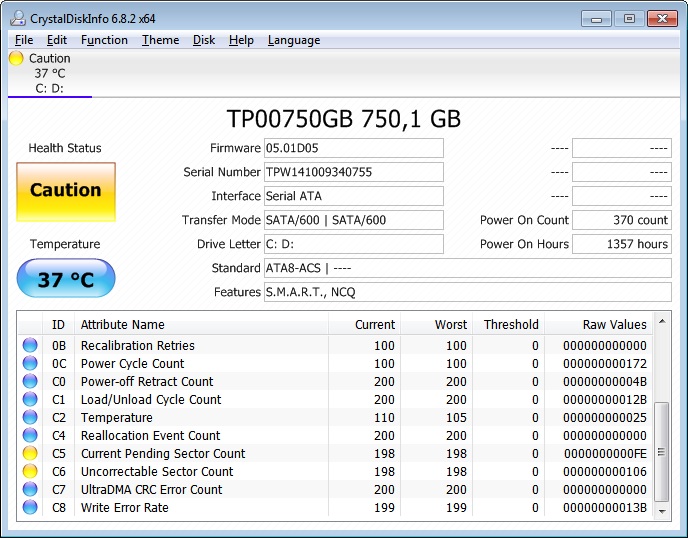This screenshot has width=688, height=538.
Task: Click raw value 000000000172
Action: (x=605, y=363)
